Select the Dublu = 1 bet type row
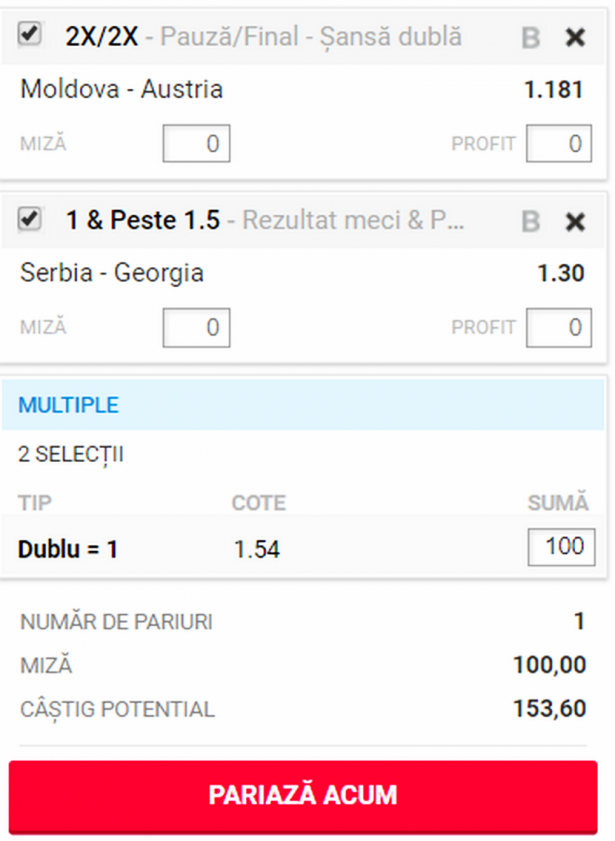The image size is (615, 841). point(303,548)
